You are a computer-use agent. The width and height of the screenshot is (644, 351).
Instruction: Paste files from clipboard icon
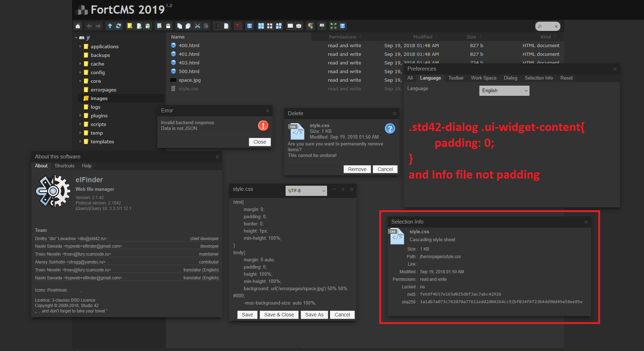(206, 26)
